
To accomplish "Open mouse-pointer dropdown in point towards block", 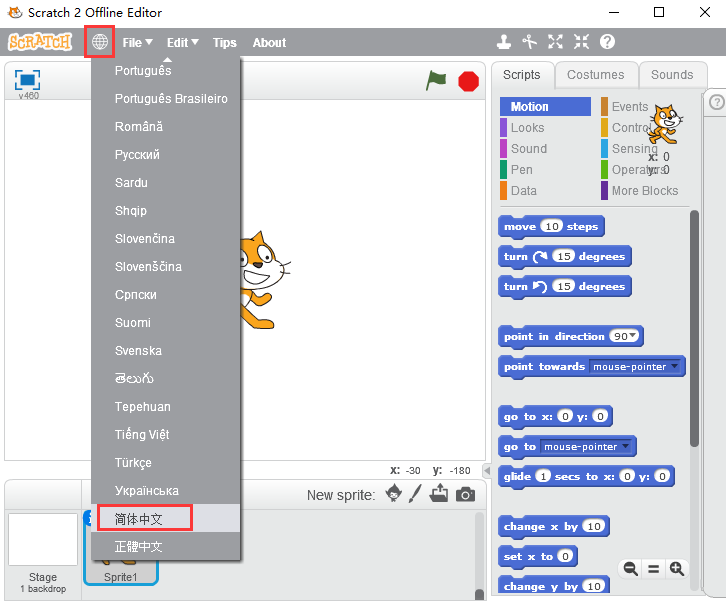I will [675, 366].
